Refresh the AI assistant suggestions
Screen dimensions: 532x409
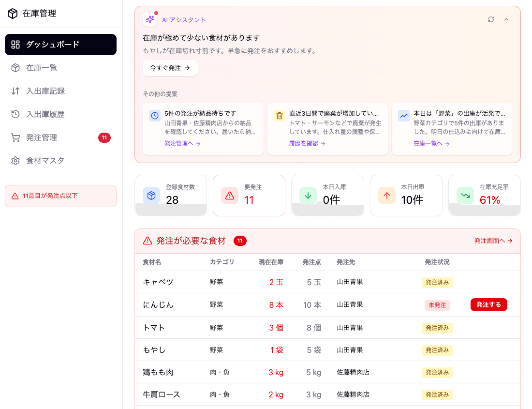coord(491,19)
